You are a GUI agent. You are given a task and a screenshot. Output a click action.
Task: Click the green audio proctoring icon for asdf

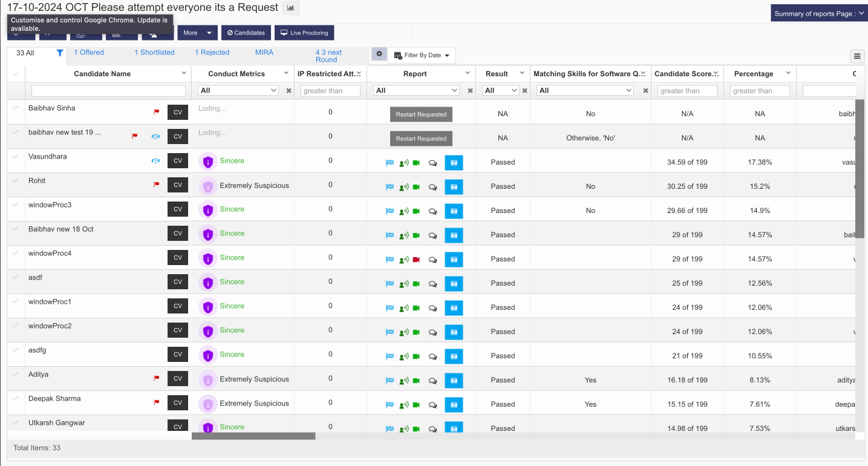[403, 284]
